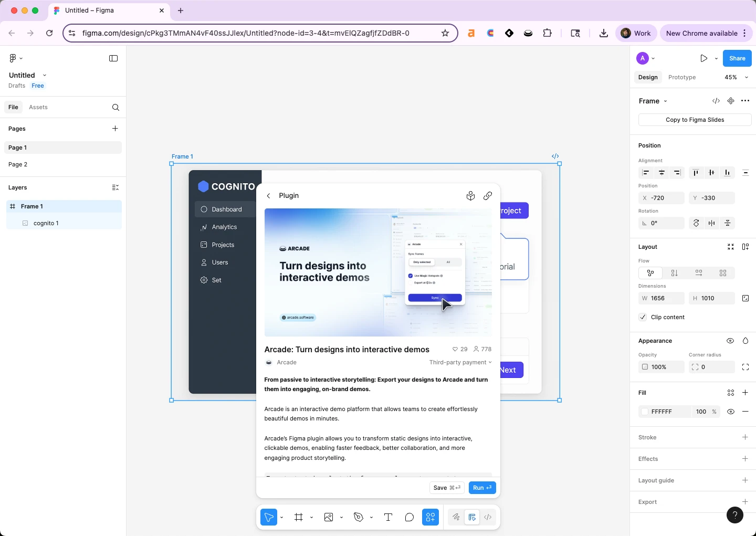Expand Frame tool options chevron

[x=312, y=518]
